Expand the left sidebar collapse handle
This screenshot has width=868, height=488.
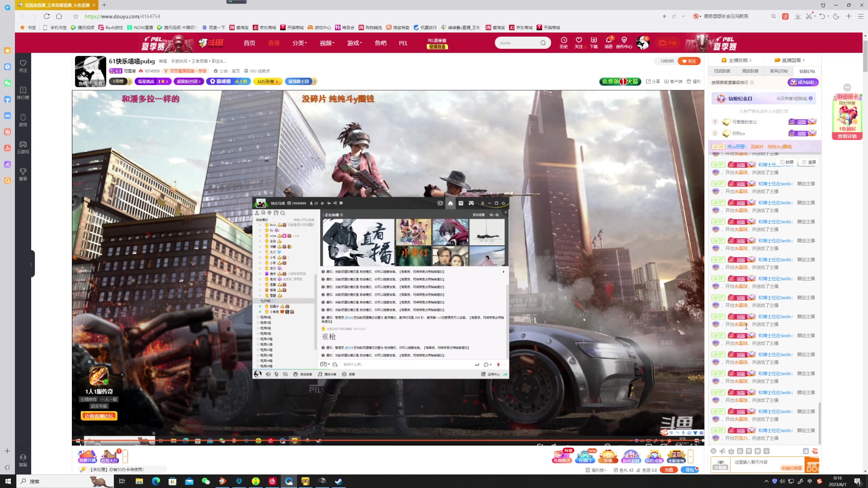[31, 264]
